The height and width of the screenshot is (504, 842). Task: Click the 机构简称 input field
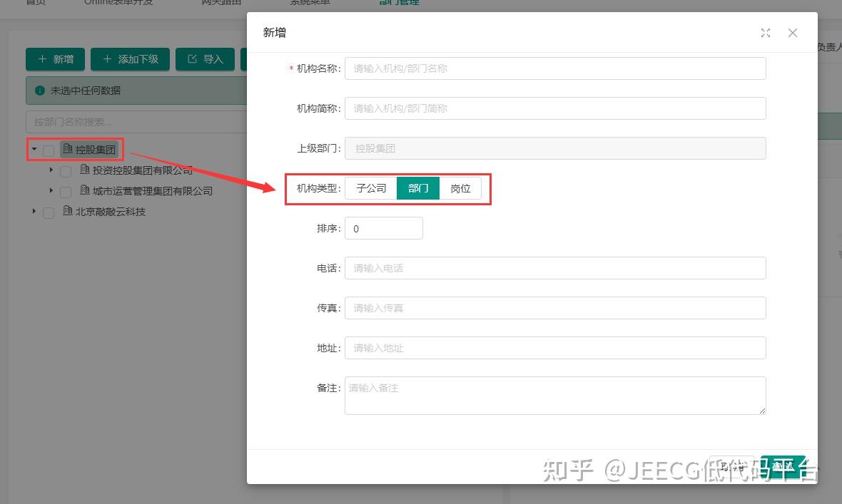(555, 108)
